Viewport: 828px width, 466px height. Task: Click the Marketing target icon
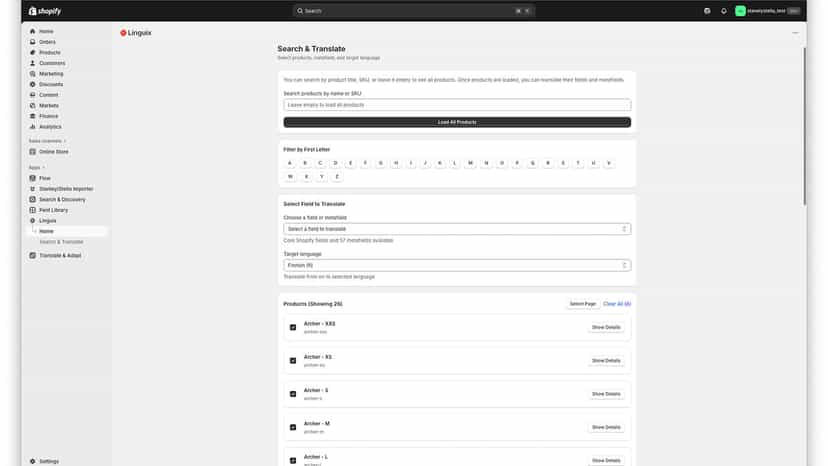[33, 73]
